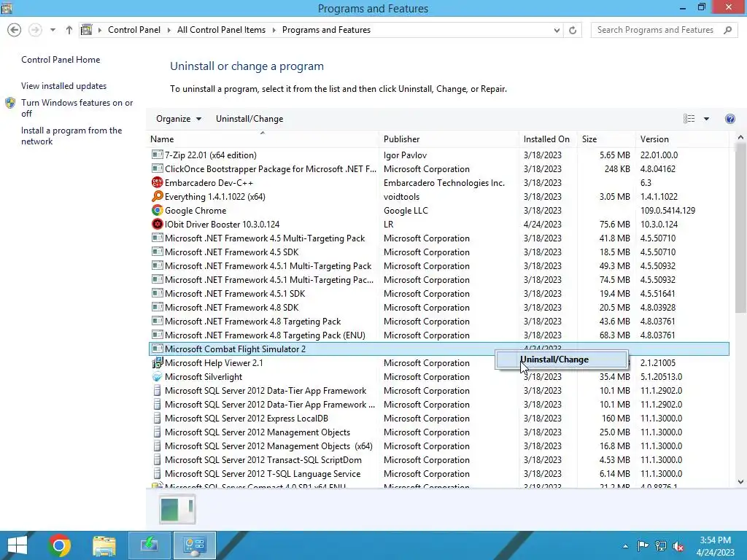Select Everything 1.4.1.1022 search icon

click(157, 196)
